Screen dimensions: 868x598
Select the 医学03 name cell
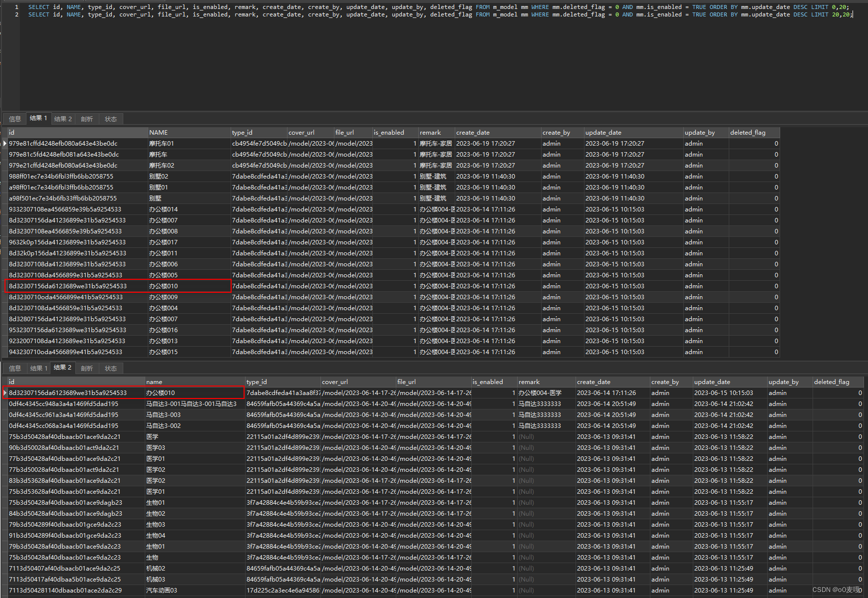click(195, 448)
